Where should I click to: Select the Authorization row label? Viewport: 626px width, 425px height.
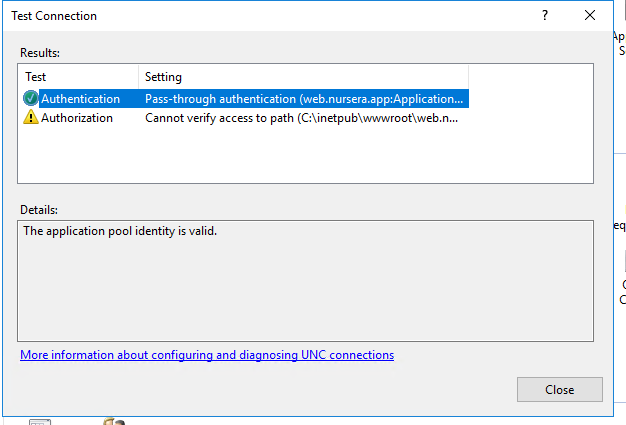[77, 118]
